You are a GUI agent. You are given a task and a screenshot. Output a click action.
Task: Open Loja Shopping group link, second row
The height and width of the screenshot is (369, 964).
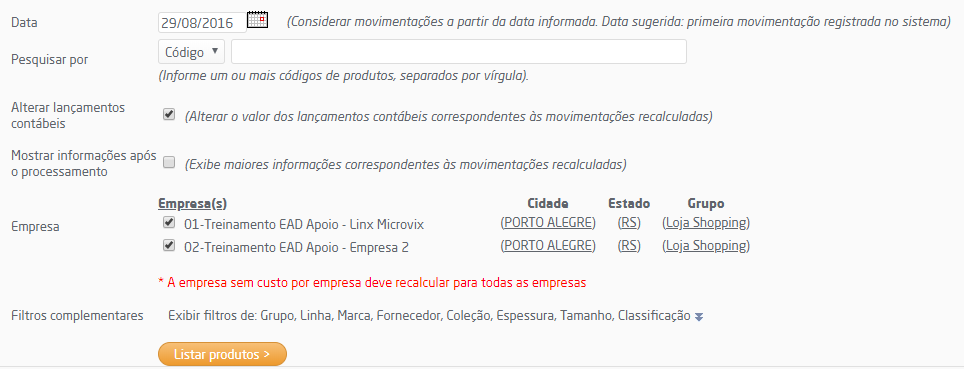[x=706, y=246]
